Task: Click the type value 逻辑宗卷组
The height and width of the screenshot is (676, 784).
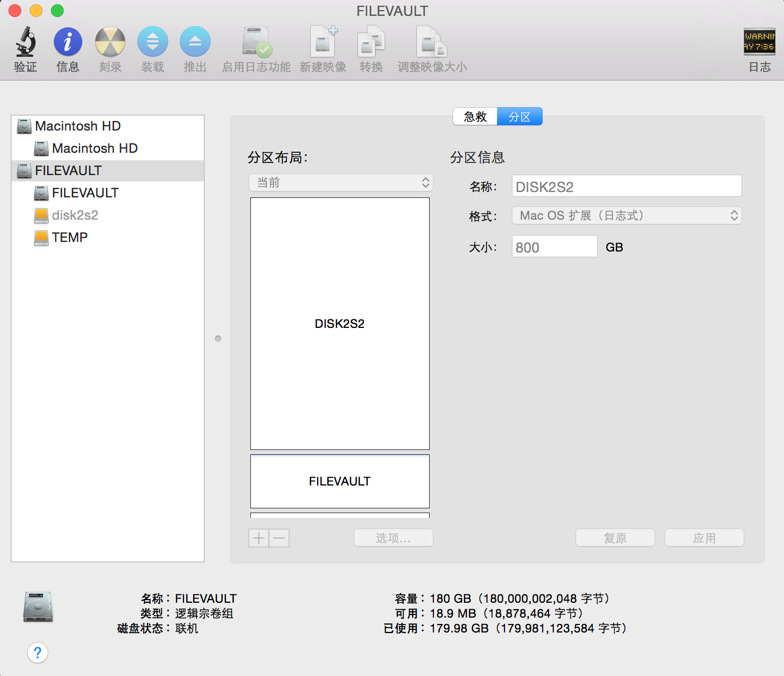Action: (x=204, y=613)
